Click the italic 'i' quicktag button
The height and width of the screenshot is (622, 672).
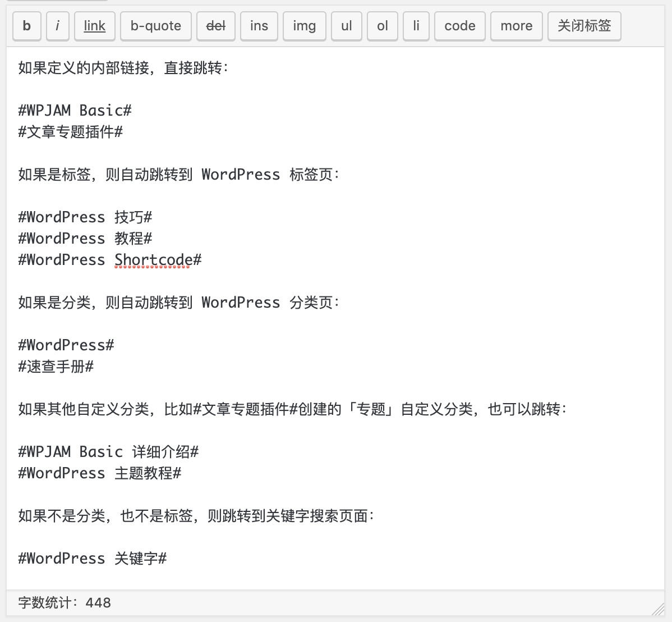57,26
